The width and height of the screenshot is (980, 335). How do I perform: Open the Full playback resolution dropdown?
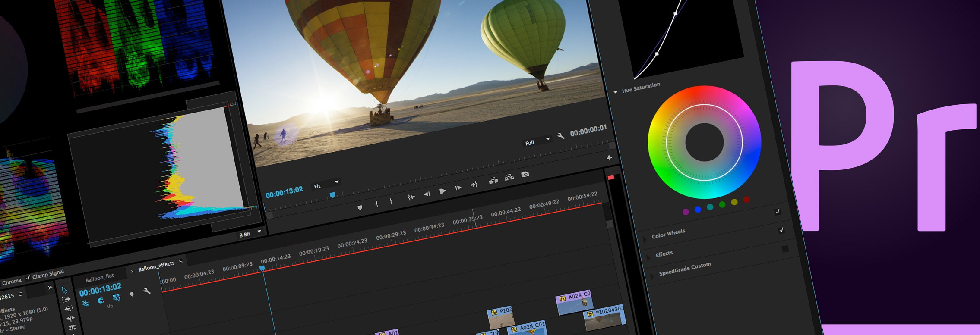[537, 141]
